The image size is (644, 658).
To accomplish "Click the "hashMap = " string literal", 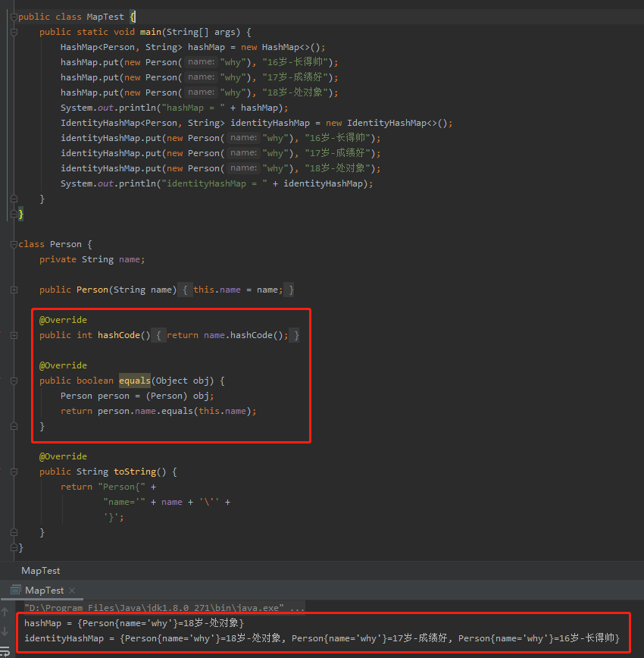I will (x=193, y=108).
